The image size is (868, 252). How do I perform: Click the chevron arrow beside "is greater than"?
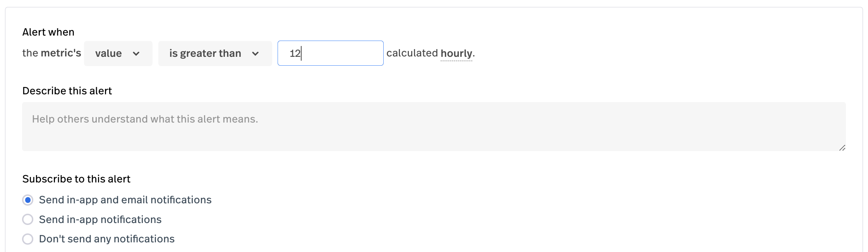click(x=255, y=54)
